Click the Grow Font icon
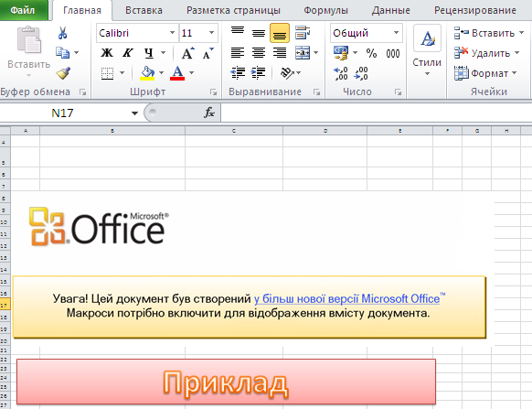The image size is (532, 409). pos(187,53)
